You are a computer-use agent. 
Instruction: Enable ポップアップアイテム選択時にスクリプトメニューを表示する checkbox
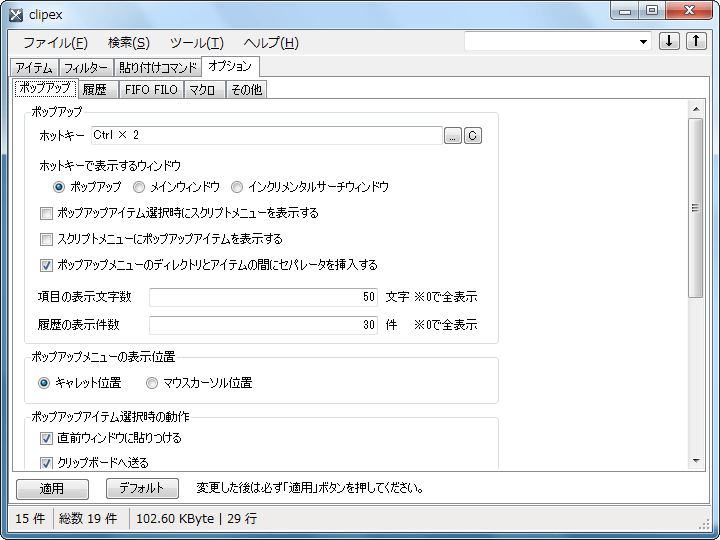tap(46, 214)
